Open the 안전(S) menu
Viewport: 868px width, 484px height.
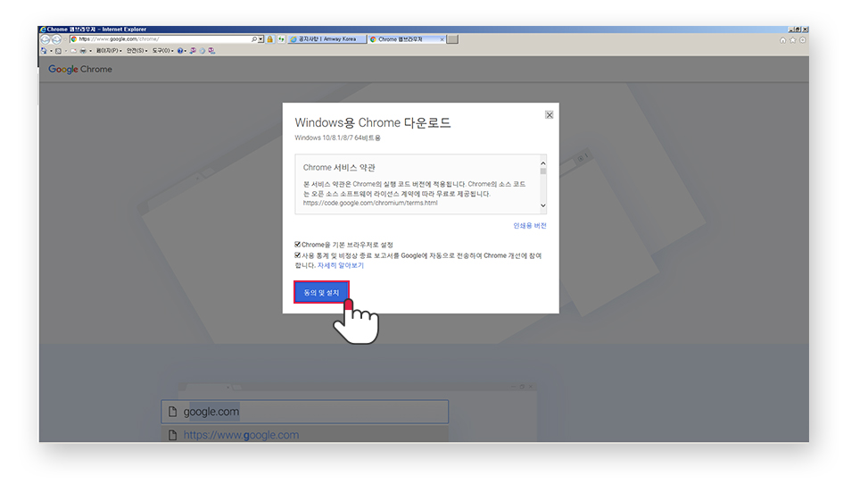[x=136, y=50]
